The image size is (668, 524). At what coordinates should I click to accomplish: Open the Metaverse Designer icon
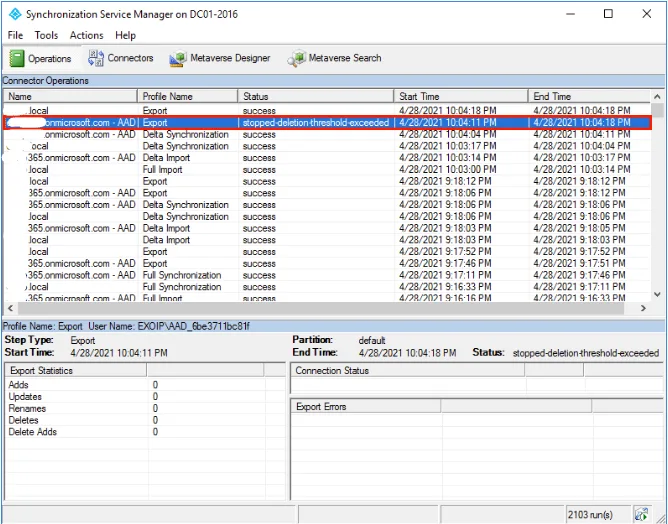point(179,59)
